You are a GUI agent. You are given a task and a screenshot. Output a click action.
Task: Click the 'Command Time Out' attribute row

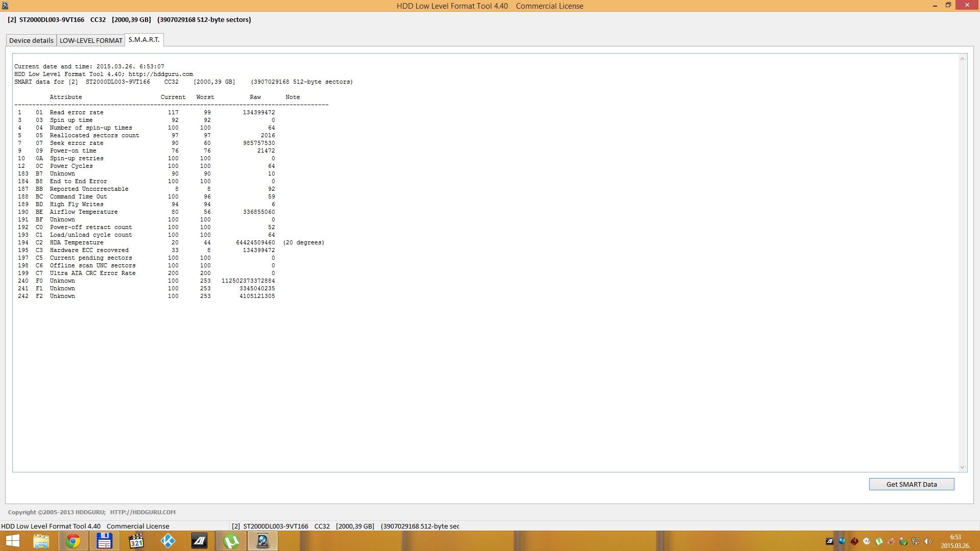146,196
